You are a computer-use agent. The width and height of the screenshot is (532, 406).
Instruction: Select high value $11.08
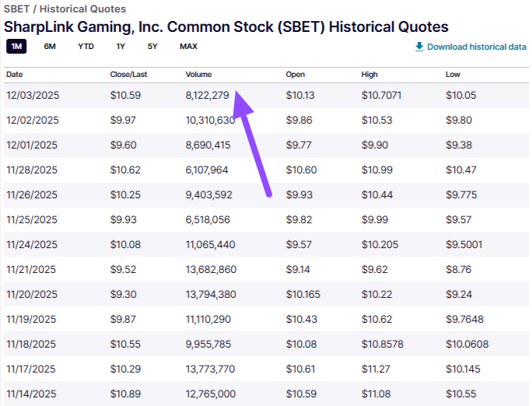click(376, 394)
